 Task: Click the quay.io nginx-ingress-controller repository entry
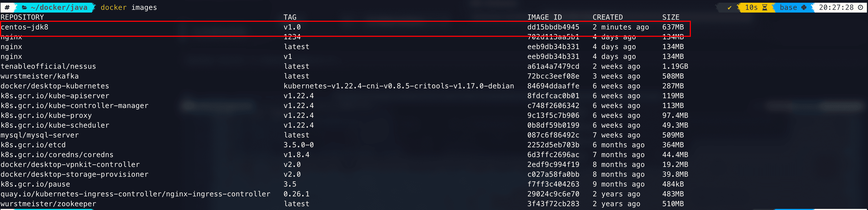pos(136,194)
